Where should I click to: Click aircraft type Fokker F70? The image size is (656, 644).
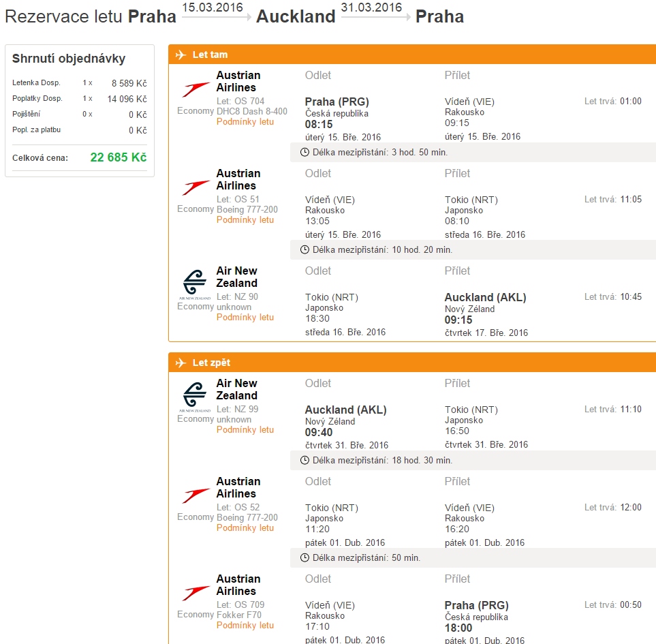click(239, 615)
